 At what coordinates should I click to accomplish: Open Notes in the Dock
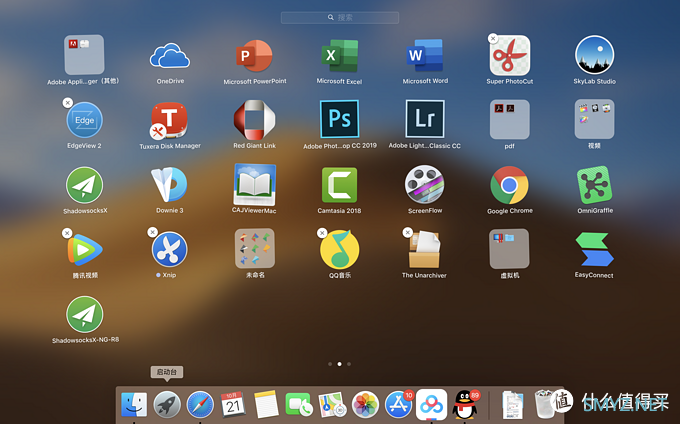(266, 405)
